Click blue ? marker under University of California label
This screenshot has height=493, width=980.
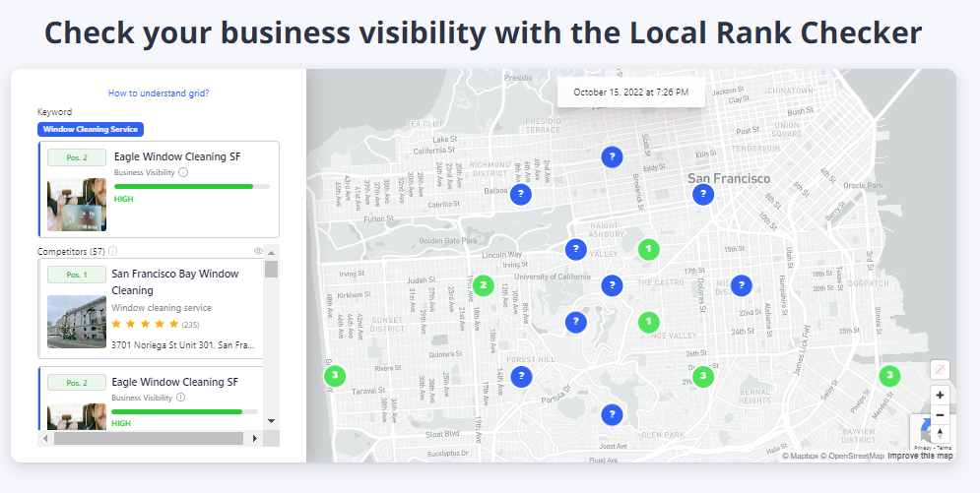point(612,285)
